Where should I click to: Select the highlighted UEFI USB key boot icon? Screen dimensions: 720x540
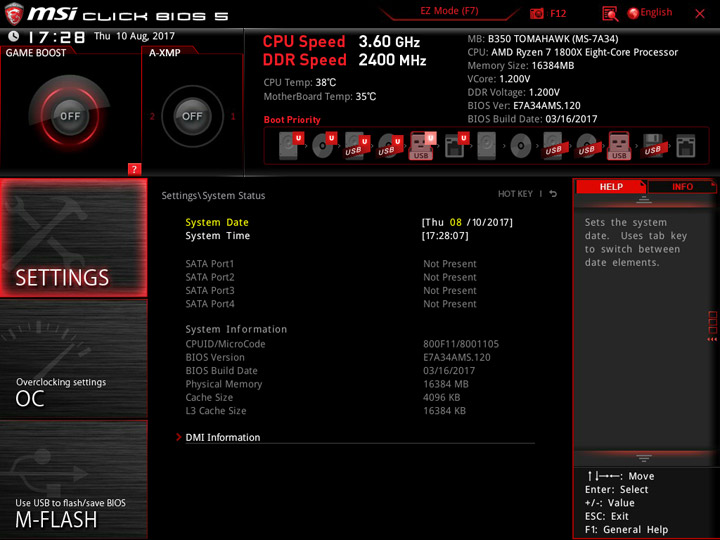[422, 146]
